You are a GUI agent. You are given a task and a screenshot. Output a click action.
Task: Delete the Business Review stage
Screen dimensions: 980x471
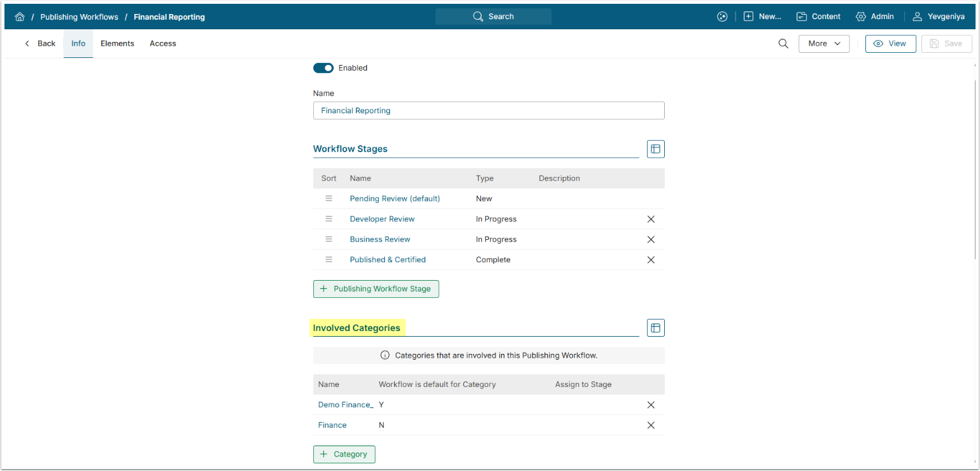[651, 239]
